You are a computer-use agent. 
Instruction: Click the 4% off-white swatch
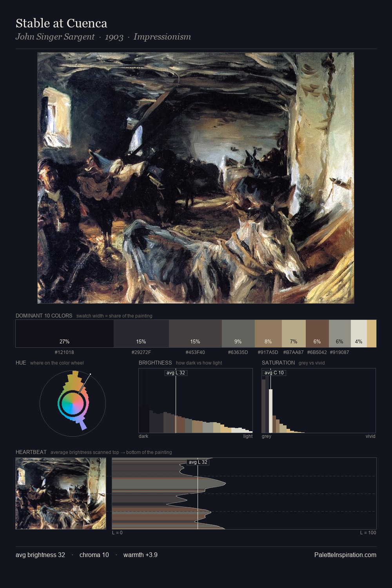pos(359,334)
